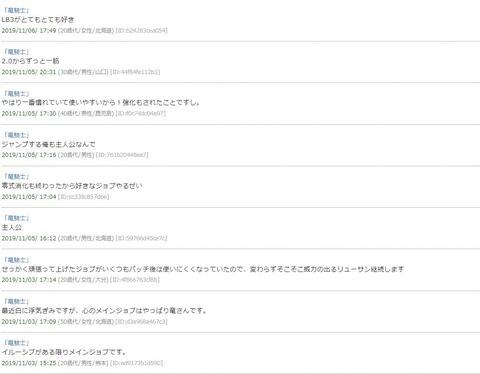Open the 竜騎士 link above the 2.0からずっと一筋 comment
The height and width of the screenshot is (374, 480).
pyautogui.click(x=16, y=52)
